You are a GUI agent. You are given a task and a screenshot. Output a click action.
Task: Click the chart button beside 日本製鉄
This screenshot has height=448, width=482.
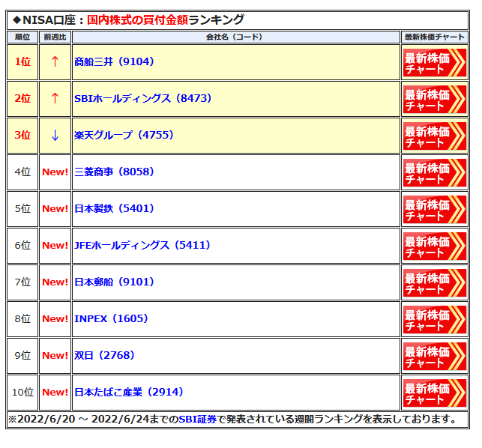pyautogui.click(x=434, y=209)
